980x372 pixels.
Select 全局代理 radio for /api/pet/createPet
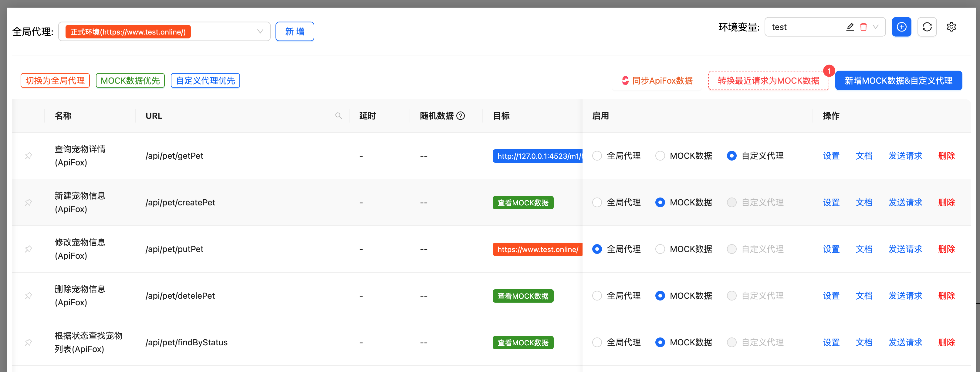(x=597, y=203)
